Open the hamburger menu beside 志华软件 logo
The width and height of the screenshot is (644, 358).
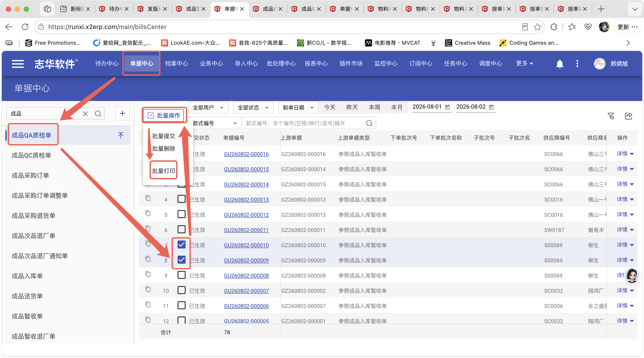click(x=18, y=64)
